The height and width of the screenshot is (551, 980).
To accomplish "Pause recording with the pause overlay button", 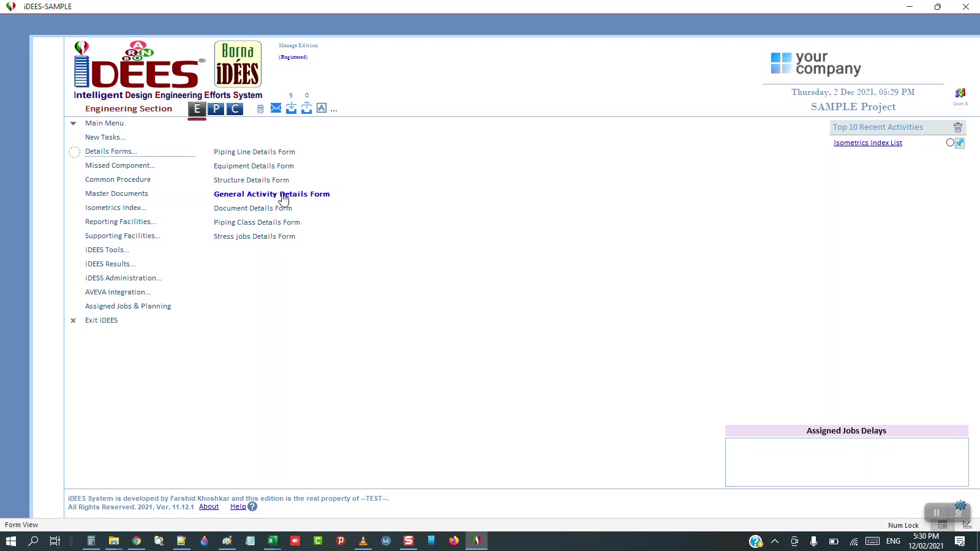I will coord(936,512).
